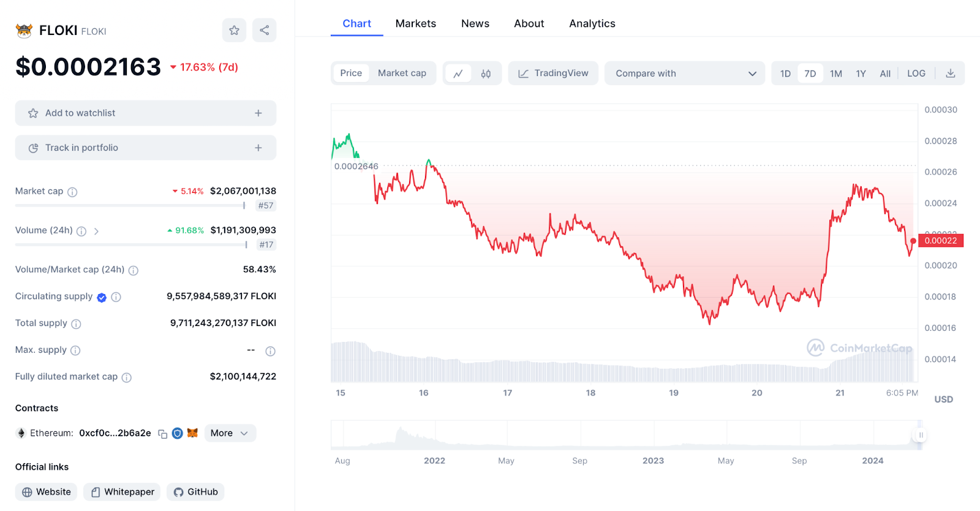Click the 17.63% (7d) change label

[x=204, y=67]
